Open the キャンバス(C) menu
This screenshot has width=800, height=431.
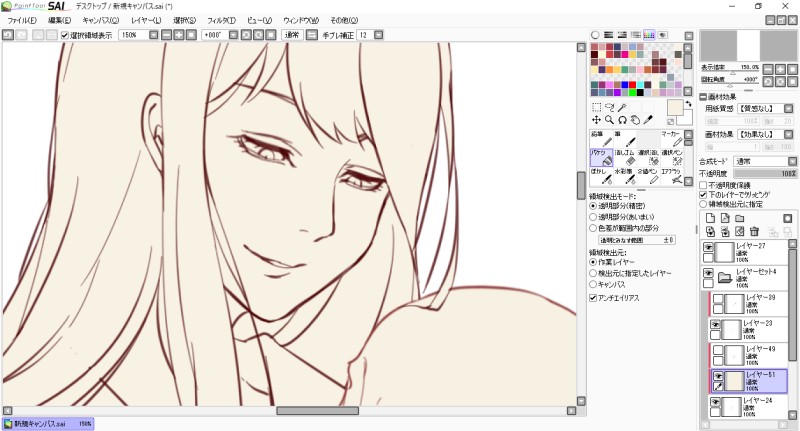click(101, 20)
